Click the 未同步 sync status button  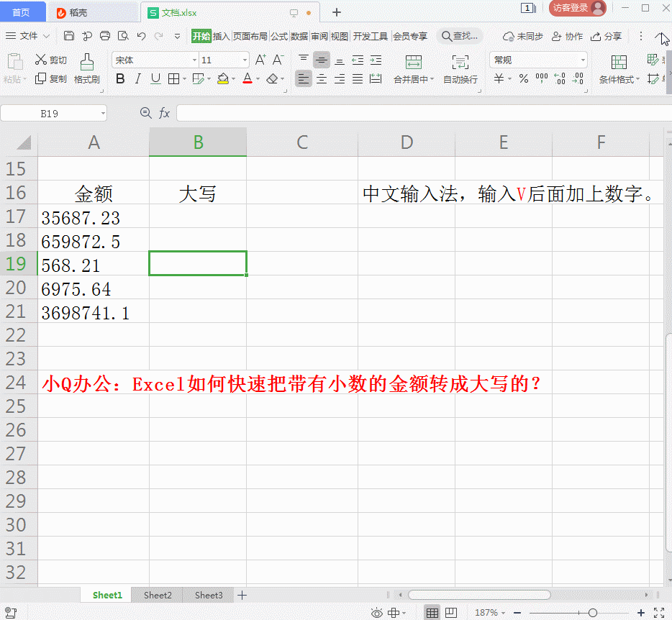(522, 37)
